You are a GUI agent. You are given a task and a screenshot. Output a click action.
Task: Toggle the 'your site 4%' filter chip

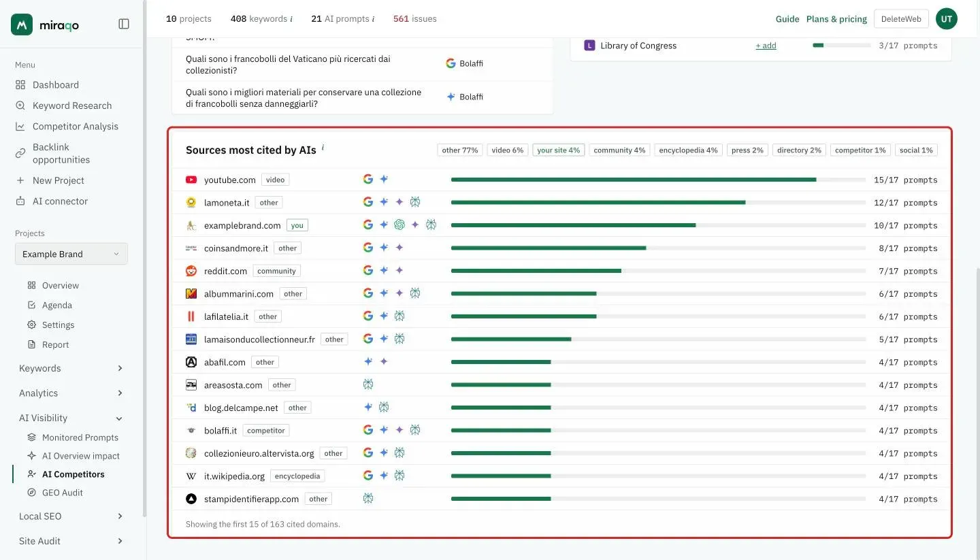(559, 150)
